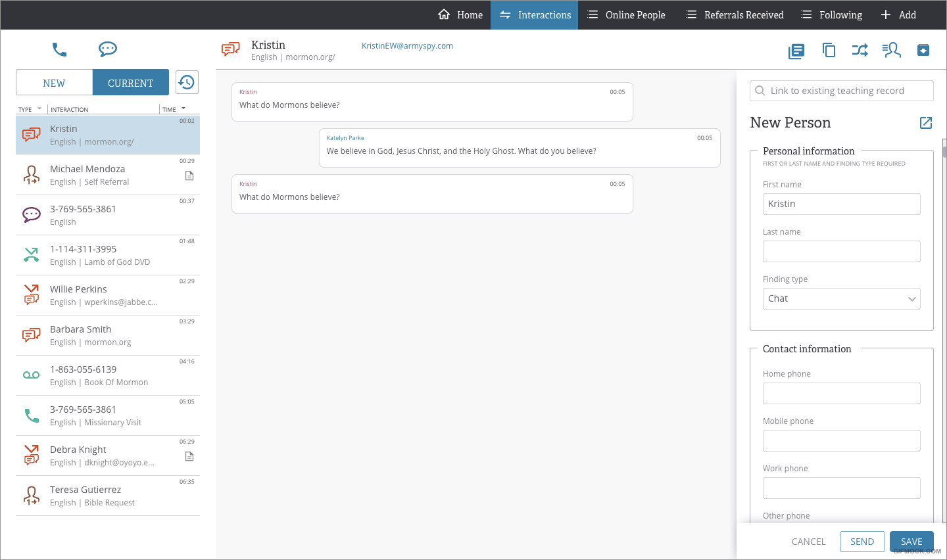Viewport: 947px width, 560px height.
Task: Click the First name field
Action: [842, 204]
